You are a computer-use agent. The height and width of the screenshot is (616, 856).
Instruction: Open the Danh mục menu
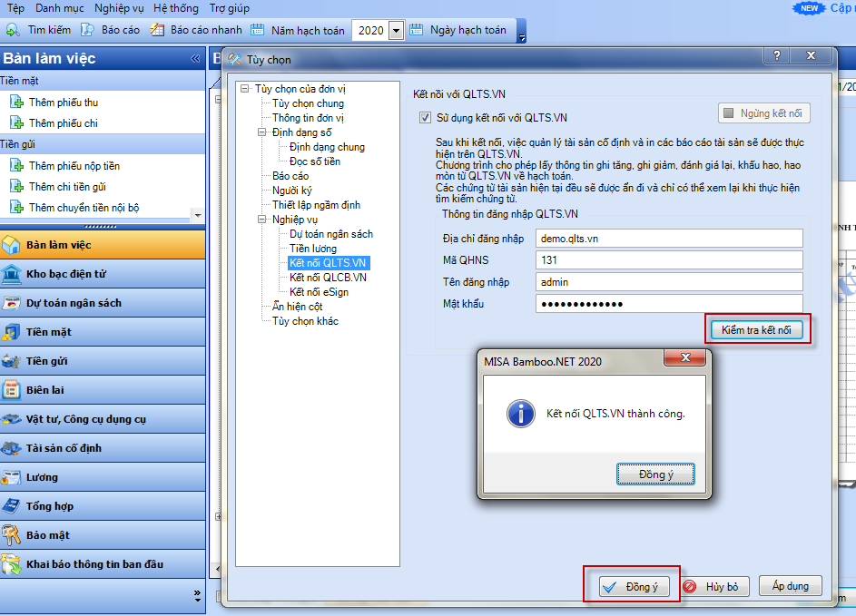click(x=60, y=8)
